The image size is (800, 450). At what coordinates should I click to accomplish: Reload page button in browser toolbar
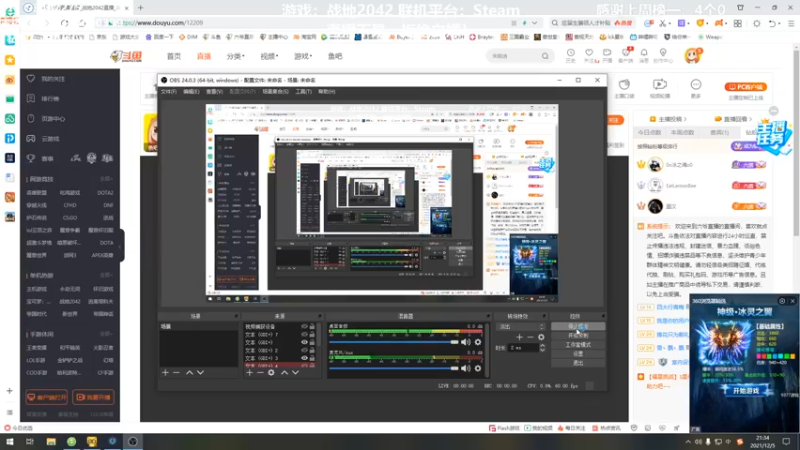64,23
